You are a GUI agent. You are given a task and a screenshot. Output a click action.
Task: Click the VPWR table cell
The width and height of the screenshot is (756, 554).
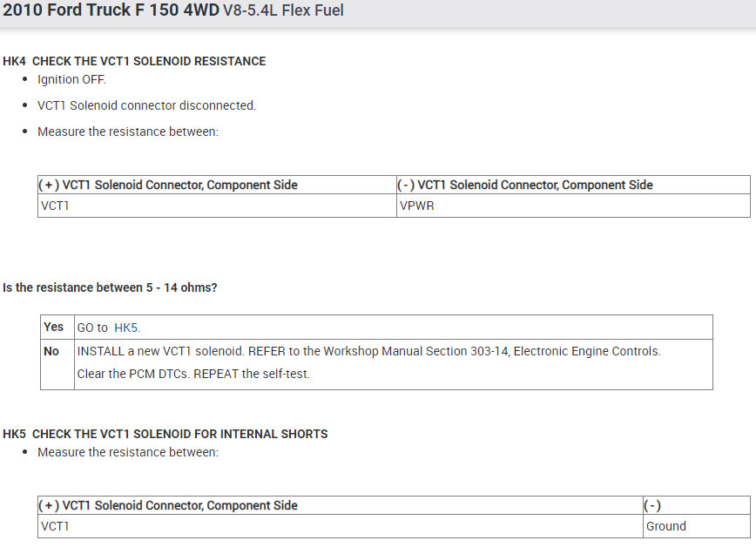pyautogui.click(x=416, y=206)
